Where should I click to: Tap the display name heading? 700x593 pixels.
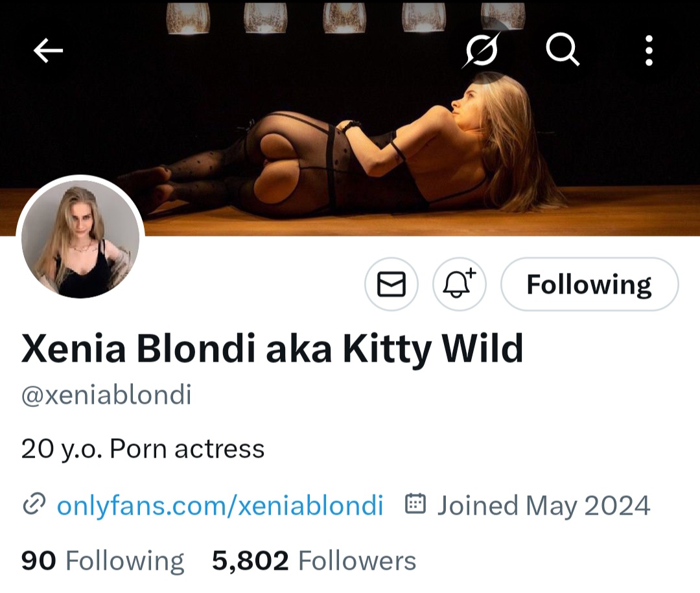pos(272,349)
